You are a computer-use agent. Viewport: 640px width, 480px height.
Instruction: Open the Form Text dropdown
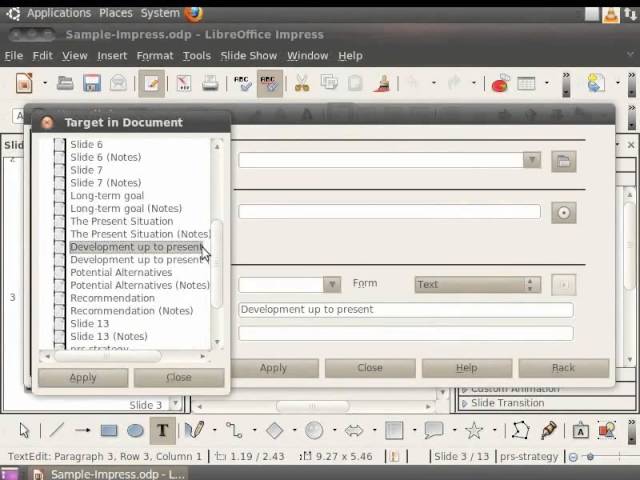pyautogui.click(x=478, y=284)
